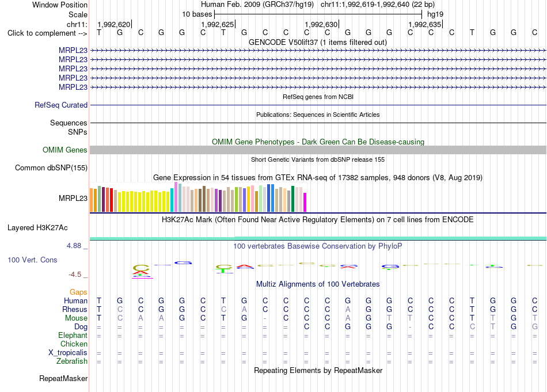Click the chr11: ruler label
The height and width of the screenshot is (392, 547).
tap(77, 24)
